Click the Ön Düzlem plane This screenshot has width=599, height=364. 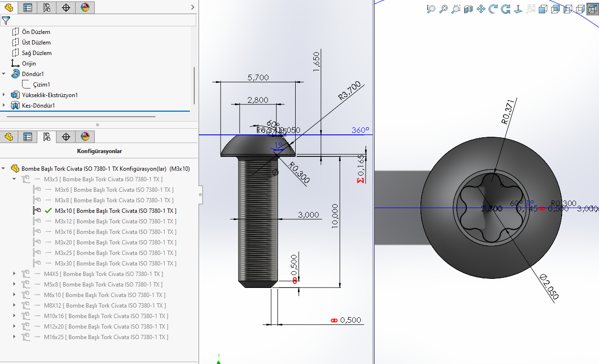36,32
